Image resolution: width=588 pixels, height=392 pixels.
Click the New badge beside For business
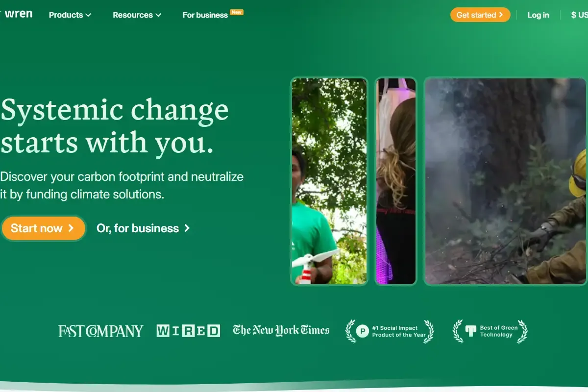tap(237, 12)
